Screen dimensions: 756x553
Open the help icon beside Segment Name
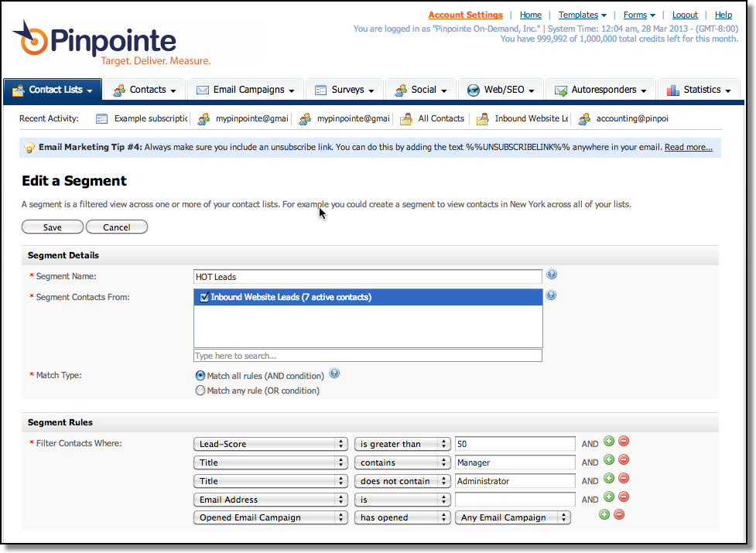pos(550,274)
